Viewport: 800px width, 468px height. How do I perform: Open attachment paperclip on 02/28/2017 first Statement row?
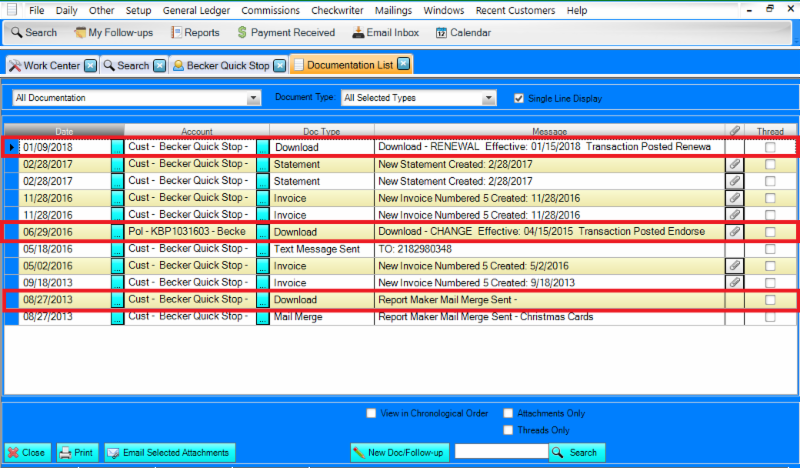(732, 163)
